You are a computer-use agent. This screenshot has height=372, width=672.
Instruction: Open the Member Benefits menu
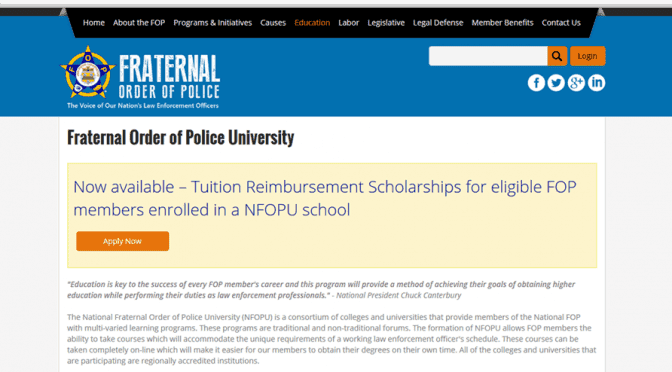coord(502,23)
